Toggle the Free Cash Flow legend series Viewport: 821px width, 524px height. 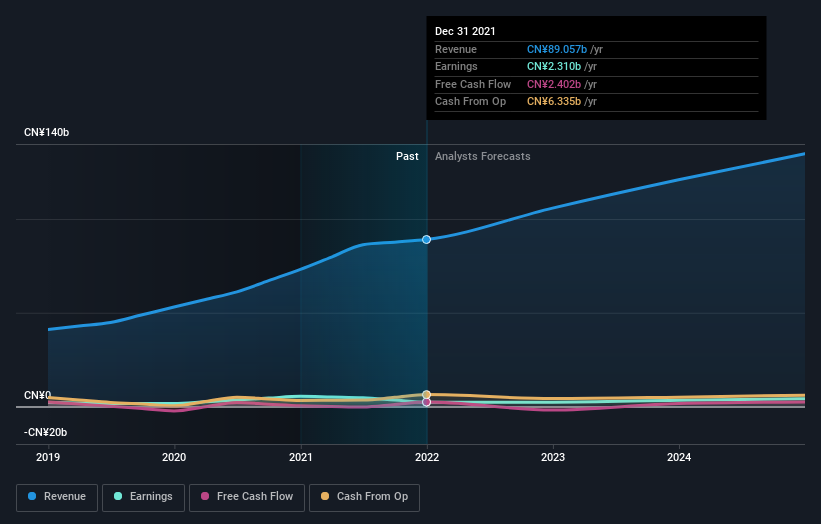(247, 497)
